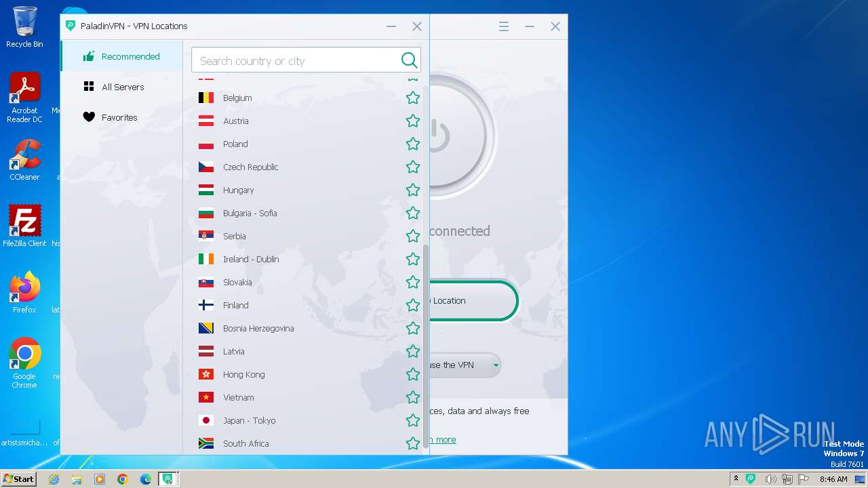Click the Vietnam star icon

tap(412, 397)
